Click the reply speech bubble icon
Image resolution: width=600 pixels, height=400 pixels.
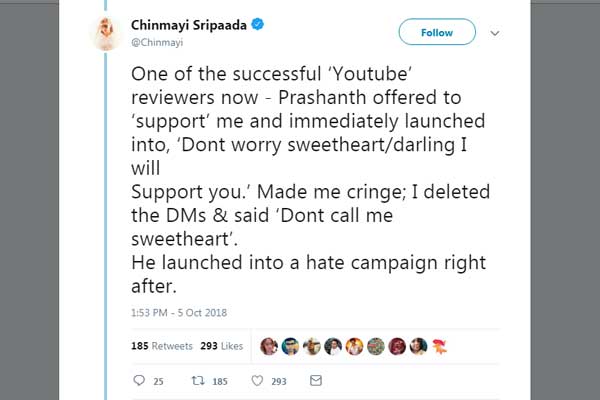(139, 380)
